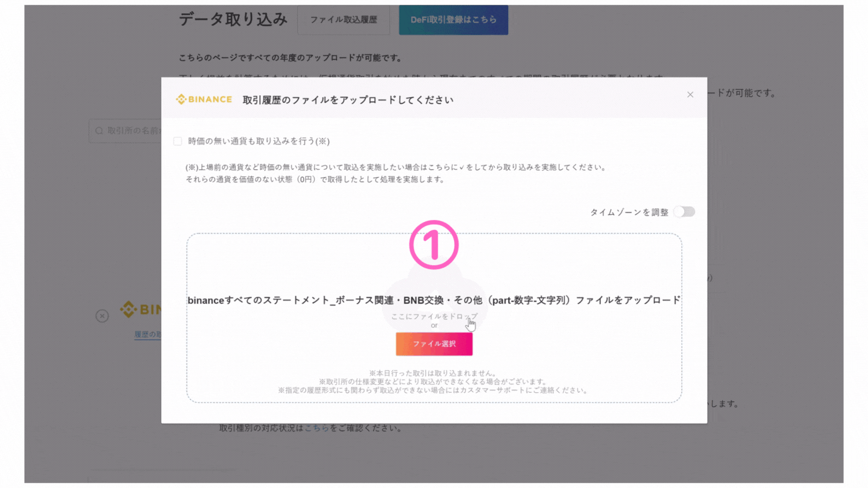868x488 pixels.
Task: Click the file drop zone area
Action: [434, 318]
